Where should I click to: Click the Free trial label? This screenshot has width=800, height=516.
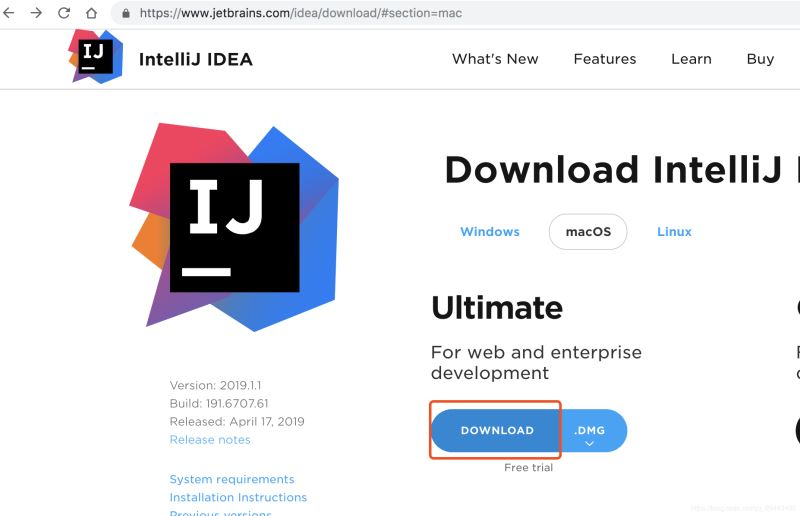pos(528,468)
